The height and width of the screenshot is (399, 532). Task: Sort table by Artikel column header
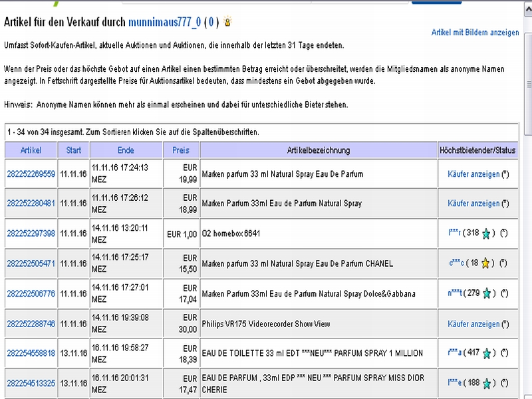[x=31, y=150]
